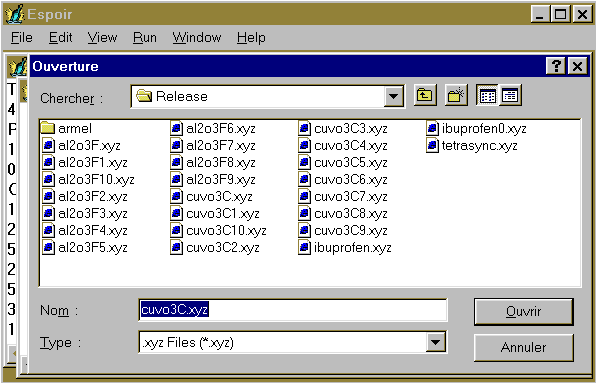The image size is (596, 383).
Task: Switch to Details view icon
Action: point(510,95)
